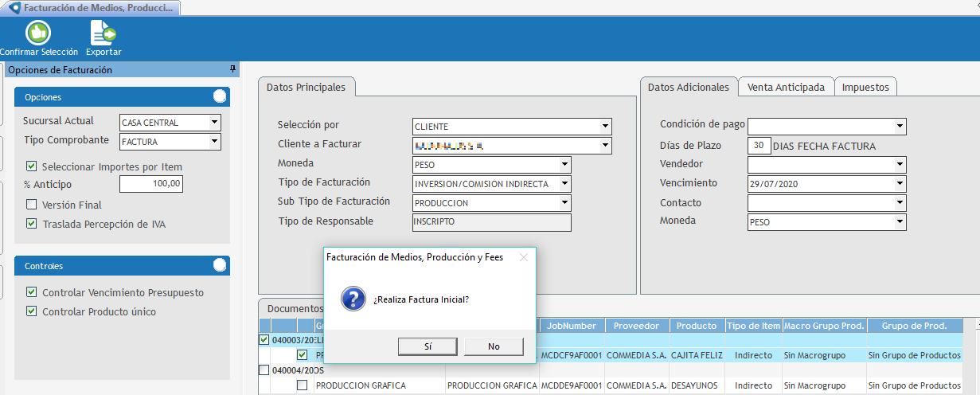Uncheck Controlar Vencimiento Presupuesto
The height and width of the screenshot is (395, 980).
point(32,292)
